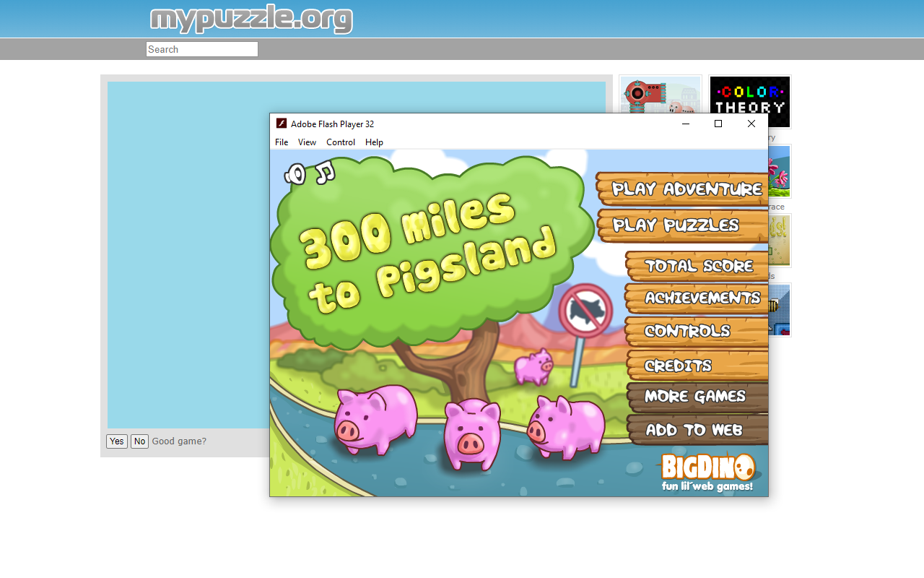Click the Play Adventure wooden sign
Image resolution: width=924 pixels, height=578 pixels.
click(682, 189)
